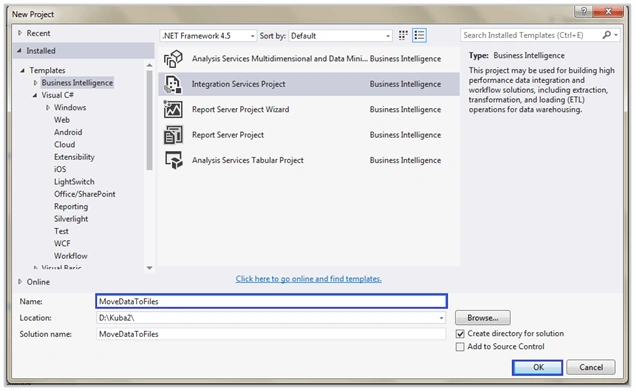Image resolution: width=635 pixels, height=391 pixels.
Task: Select the WCF template category
Action: (62, 244)
